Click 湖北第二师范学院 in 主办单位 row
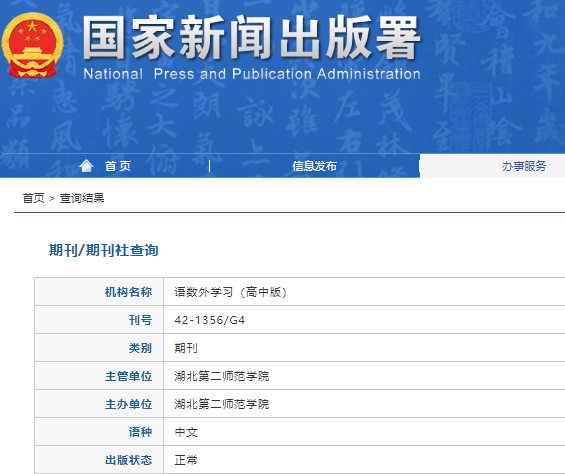This screenshot has height=474, width=565. pos(222,404)
